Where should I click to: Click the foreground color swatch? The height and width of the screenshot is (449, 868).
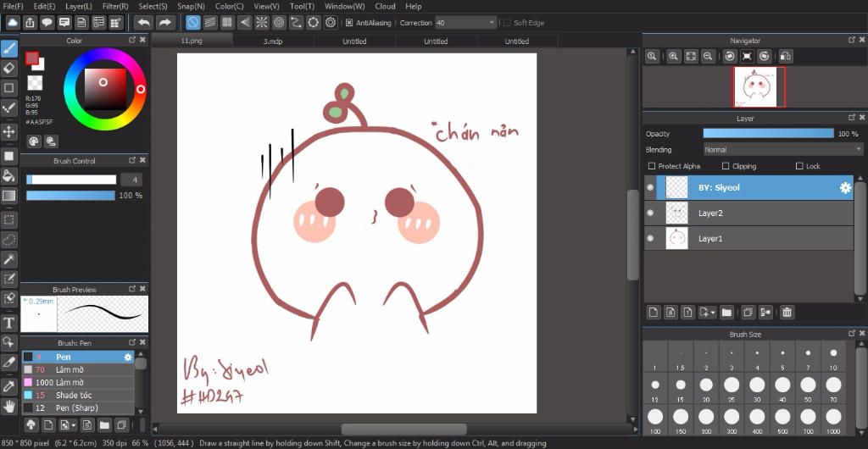(x=32, y=58)
